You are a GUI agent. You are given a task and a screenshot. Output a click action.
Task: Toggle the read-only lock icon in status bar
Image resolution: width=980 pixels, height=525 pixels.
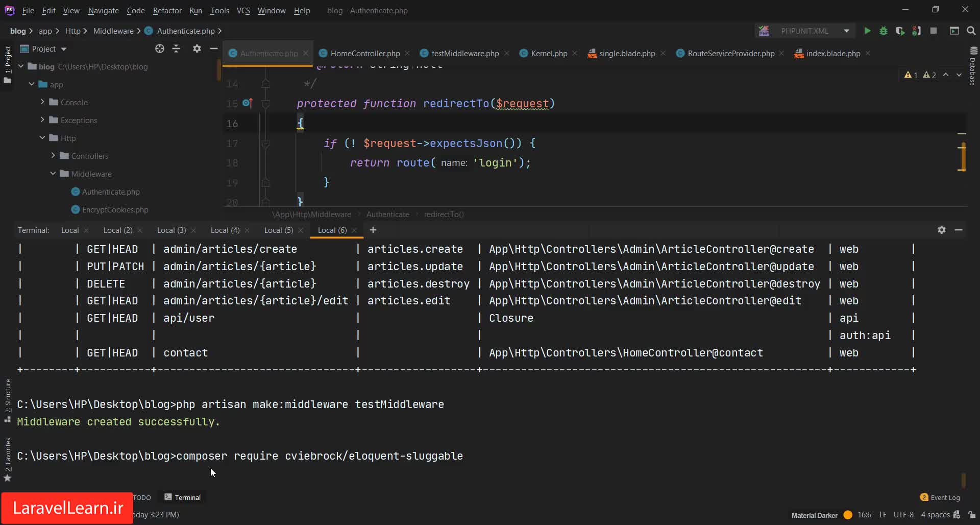click(972, 514)
